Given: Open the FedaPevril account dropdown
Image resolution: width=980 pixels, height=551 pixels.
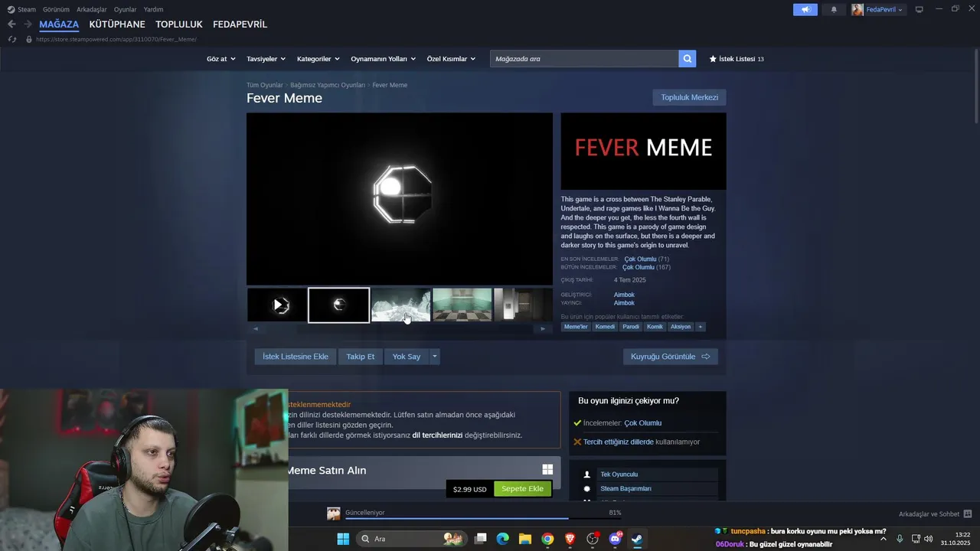Looking at the screenshot, I should point(878,9).
